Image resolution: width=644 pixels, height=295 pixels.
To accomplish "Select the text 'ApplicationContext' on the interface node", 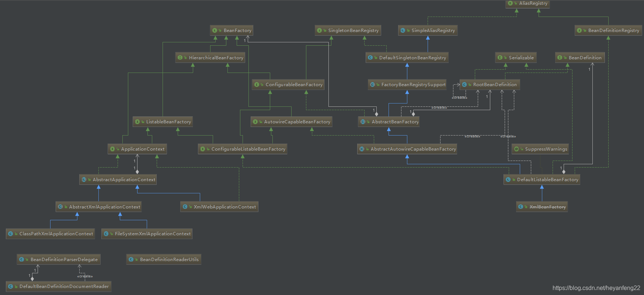I will [143, 149].
